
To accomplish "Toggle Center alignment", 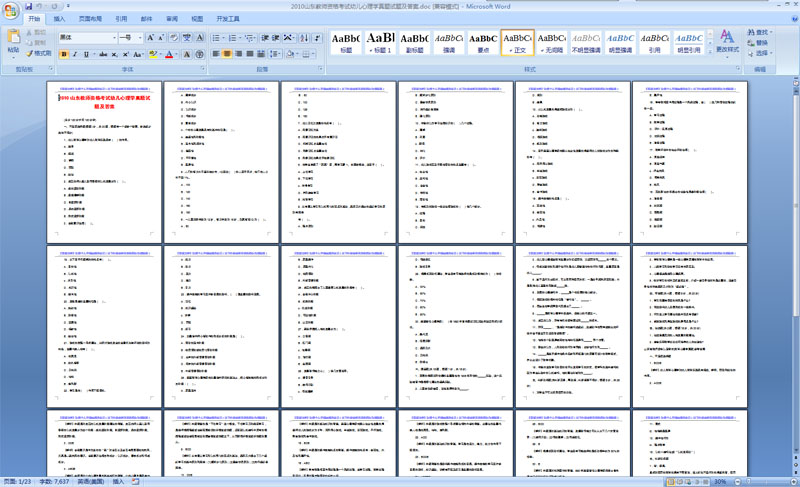I will (x=227, y=54).
